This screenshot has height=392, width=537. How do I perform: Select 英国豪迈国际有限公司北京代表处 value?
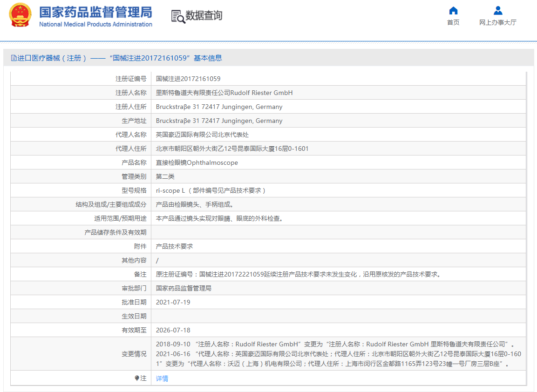202,135
